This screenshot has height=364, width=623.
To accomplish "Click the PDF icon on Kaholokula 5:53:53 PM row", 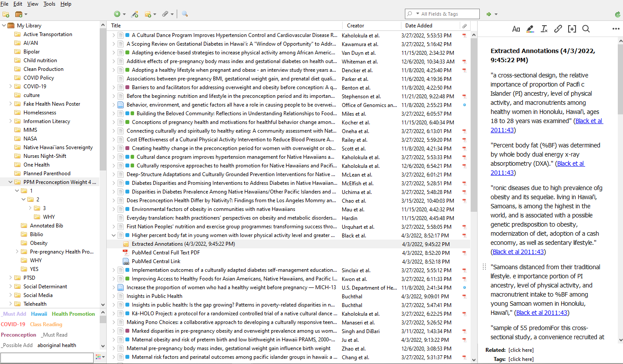I will [465, 35].
